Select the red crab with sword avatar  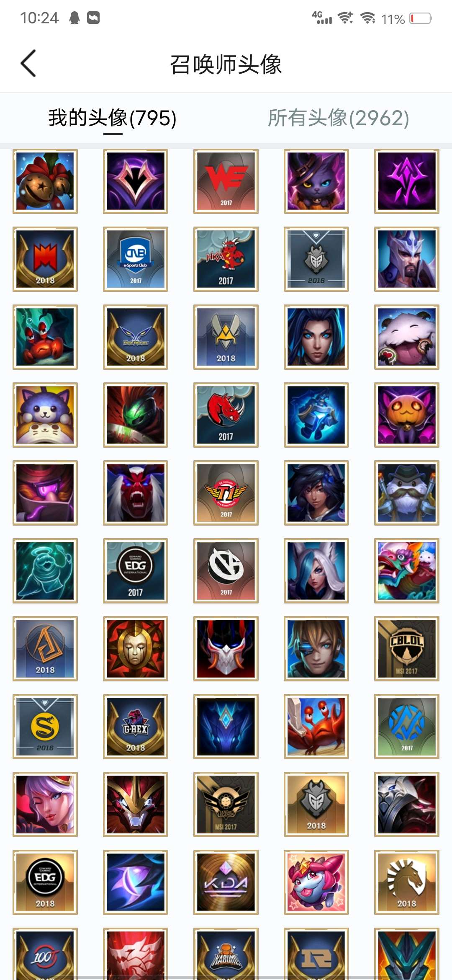(316, 727)
